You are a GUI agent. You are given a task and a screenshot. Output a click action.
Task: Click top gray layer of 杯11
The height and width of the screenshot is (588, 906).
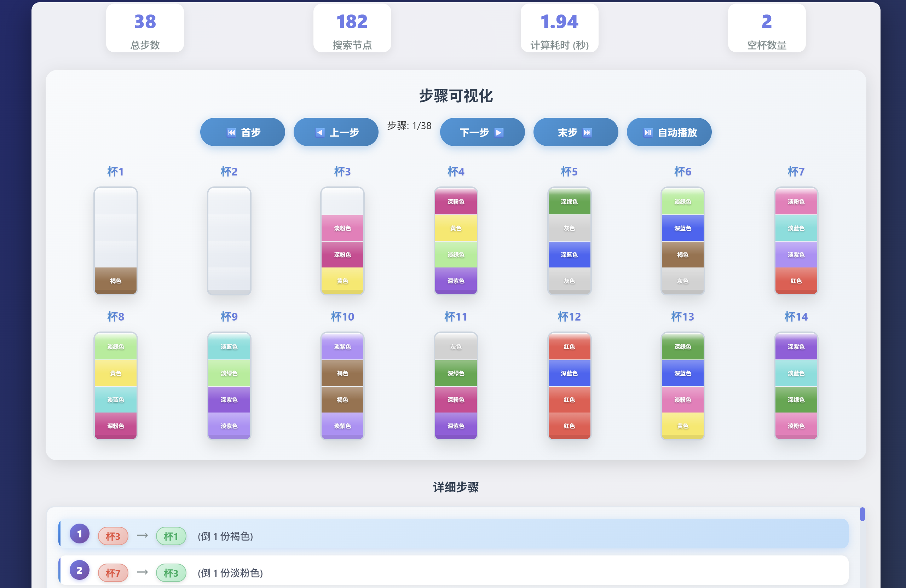[456, 346]
